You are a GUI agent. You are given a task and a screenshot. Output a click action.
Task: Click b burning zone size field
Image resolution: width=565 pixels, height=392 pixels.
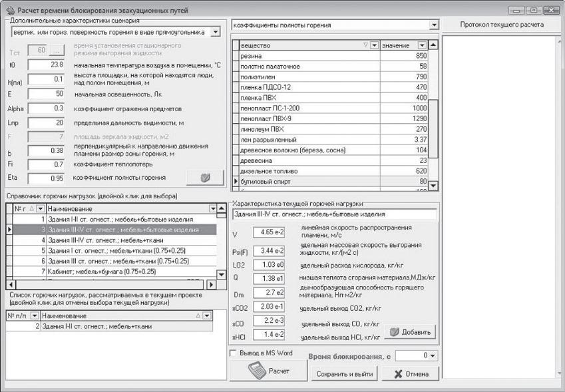(46, 150)
